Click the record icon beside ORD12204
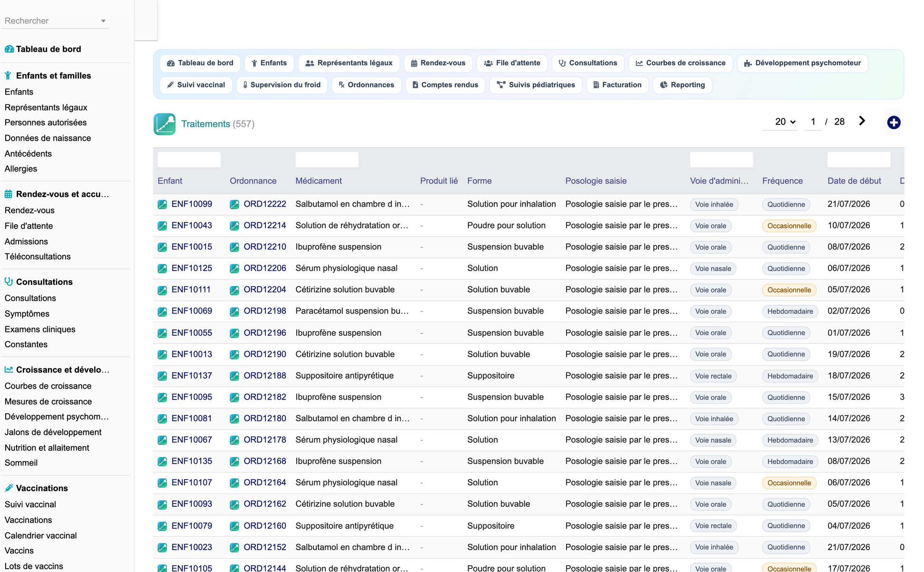Viewport: 924px width, 572px height. tap(235, 290)
